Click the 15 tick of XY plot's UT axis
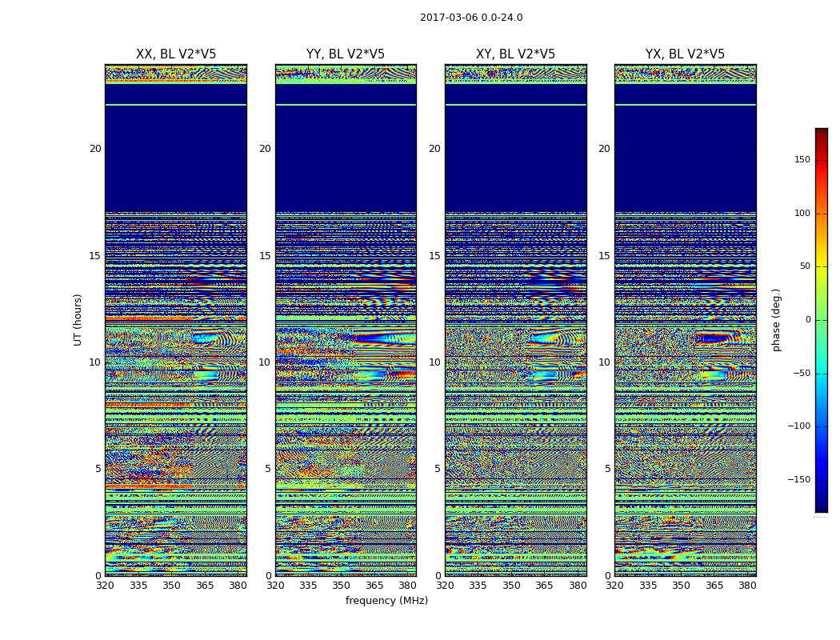The height and width of the screenshot is (640, 840). 434,255
